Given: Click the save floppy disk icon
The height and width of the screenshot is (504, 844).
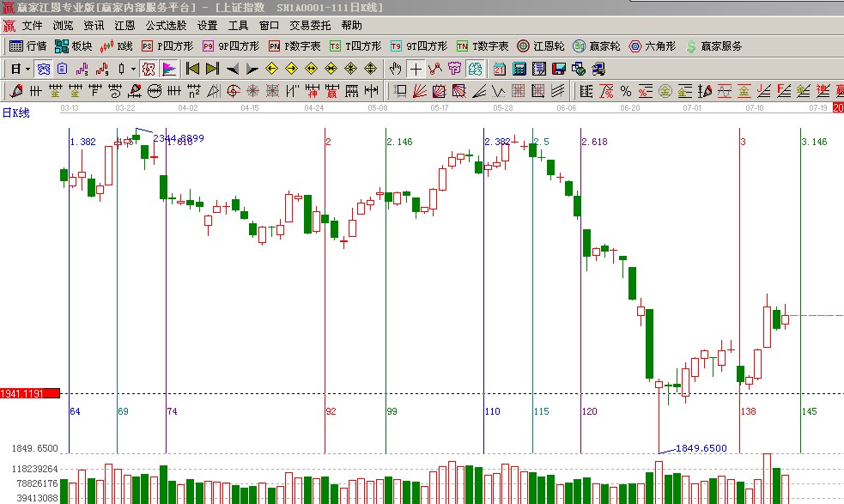Looking at the screenshot, I should [559, 68].
